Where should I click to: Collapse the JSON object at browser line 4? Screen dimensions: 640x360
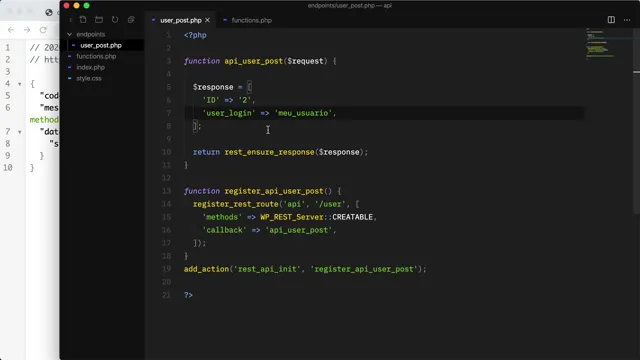pos(20,84)
